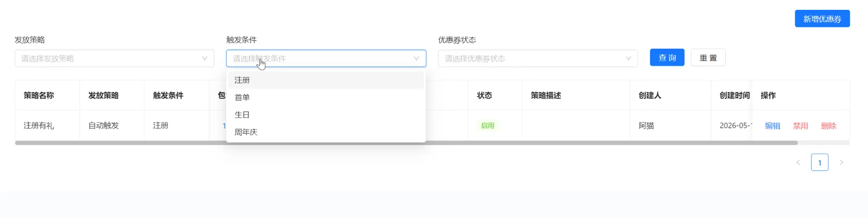Click the 启用 status tag
Screen dimensions: 868x218
pos(488,125)
